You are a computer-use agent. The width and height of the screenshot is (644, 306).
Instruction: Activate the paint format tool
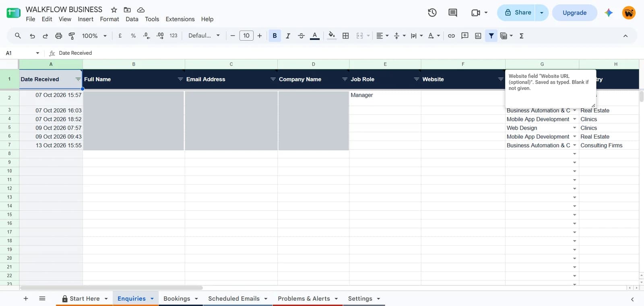click(x=72, y=36)
